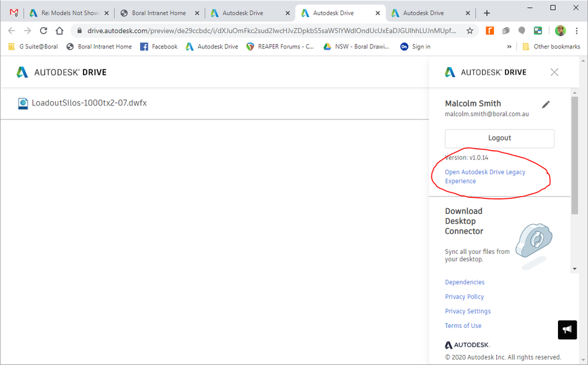Close the Autodesk Drive side panel
This screenshot has width=588, height=365.
pyautogui.click(x=554, y=72)
